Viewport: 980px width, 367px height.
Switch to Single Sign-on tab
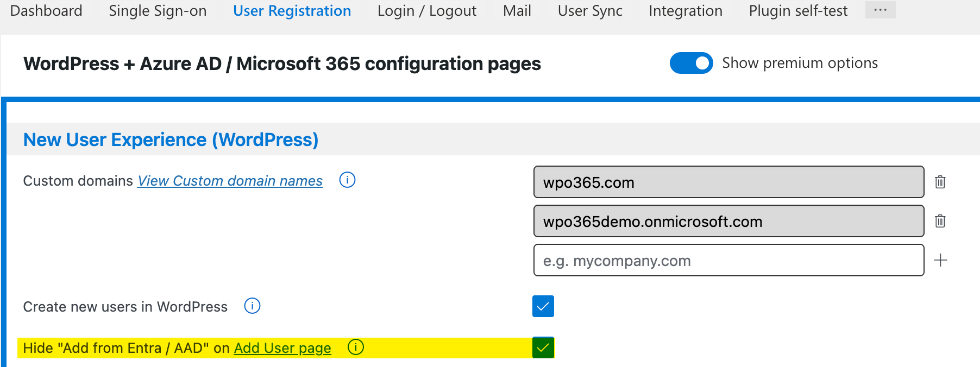pyautogui.click(x=158, y=11)
